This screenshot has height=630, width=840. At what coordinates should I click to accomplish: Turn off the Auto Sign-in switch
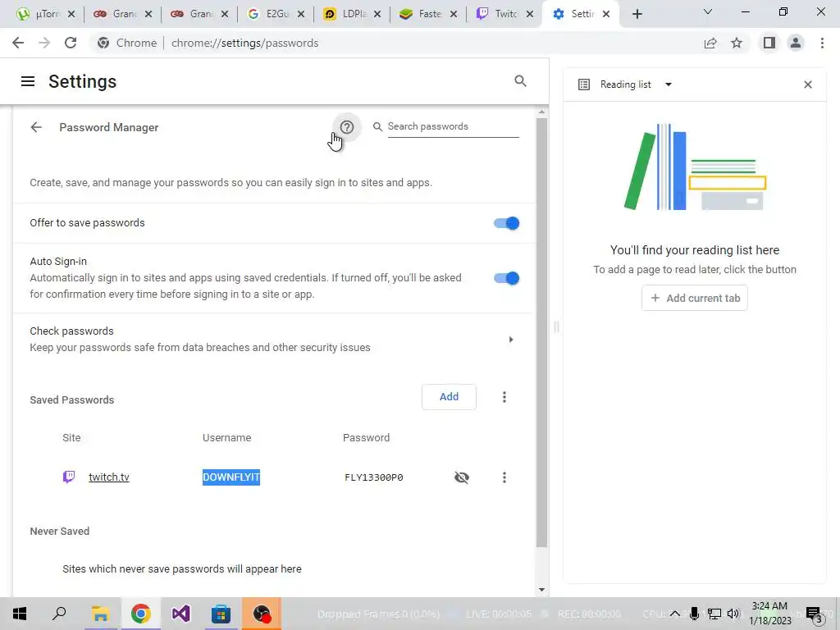(506, 278)
